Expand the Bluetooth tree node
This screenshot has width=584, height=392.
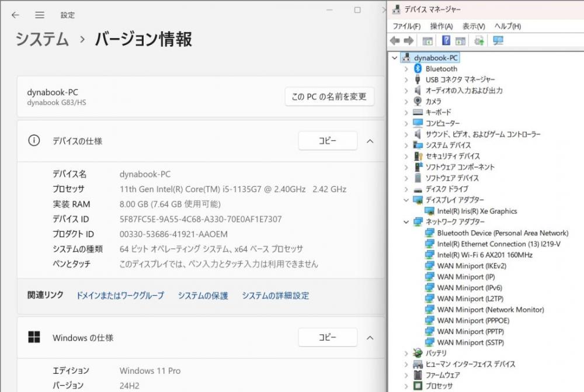coord(406,69)
